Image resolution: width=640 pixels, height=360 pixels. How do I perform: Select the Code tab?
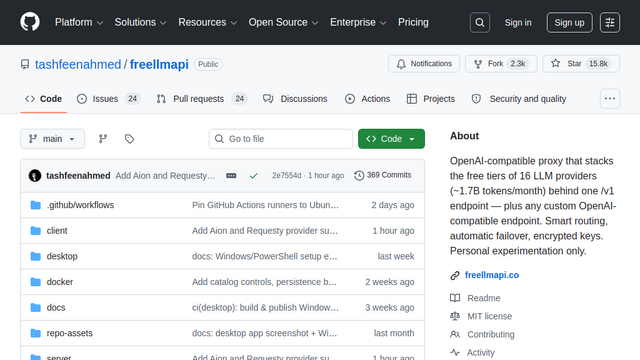(44, 99)
